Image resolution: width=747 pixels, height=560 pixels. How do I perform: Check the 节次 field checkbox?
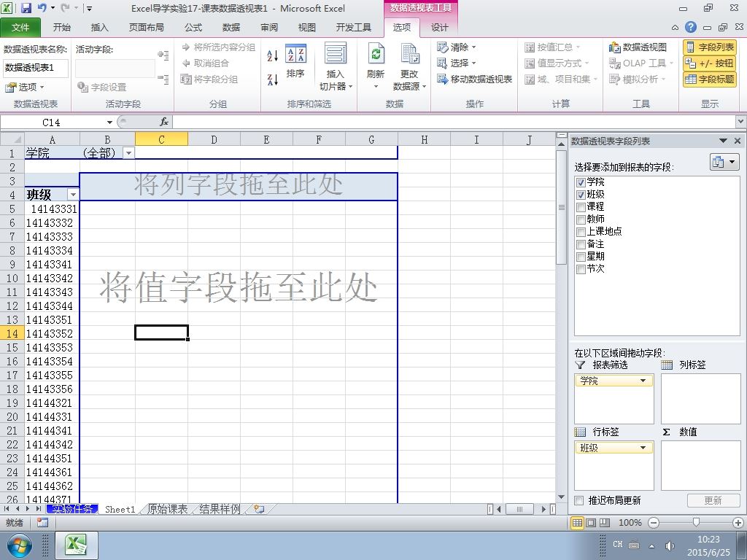pos(581,268)
